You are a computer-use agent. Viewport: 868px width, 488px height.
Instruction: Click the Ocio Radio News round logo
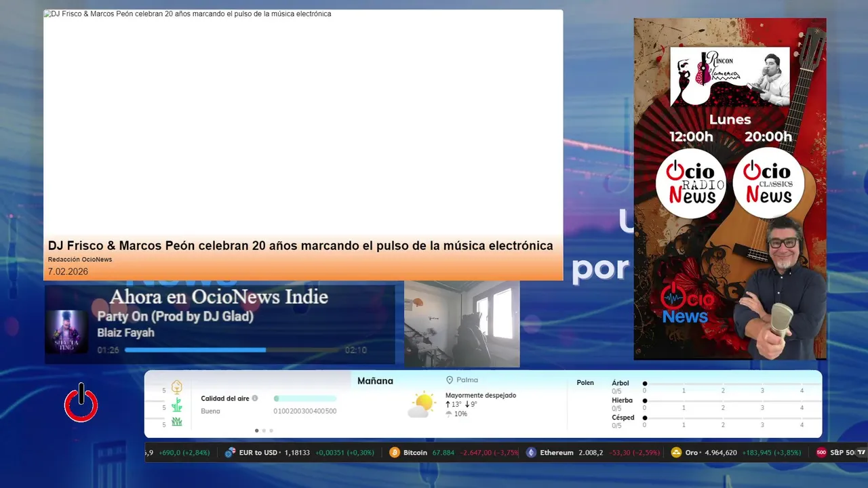pos(691,183)
